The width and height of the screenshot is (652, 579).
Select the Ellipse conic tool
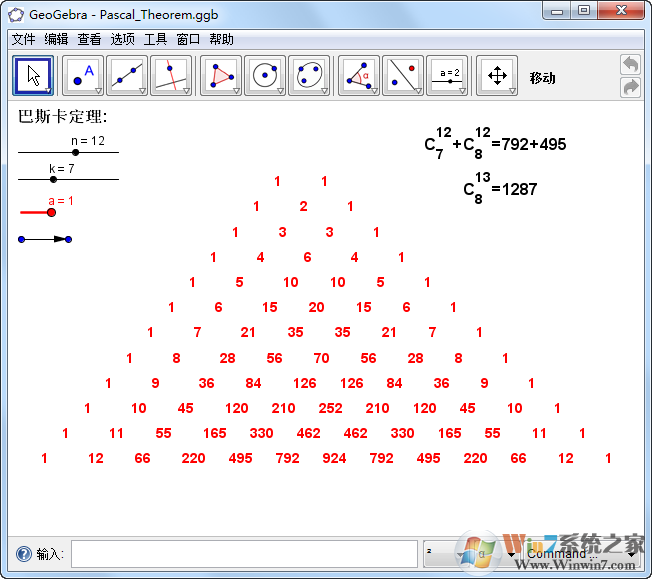pos(309,76)
